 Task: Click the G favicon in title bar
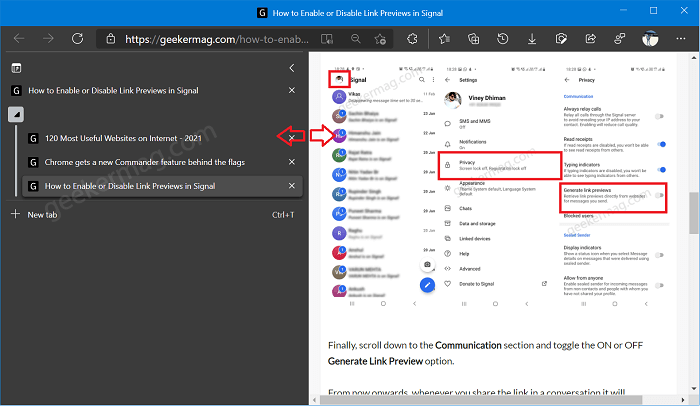(262, 13)
